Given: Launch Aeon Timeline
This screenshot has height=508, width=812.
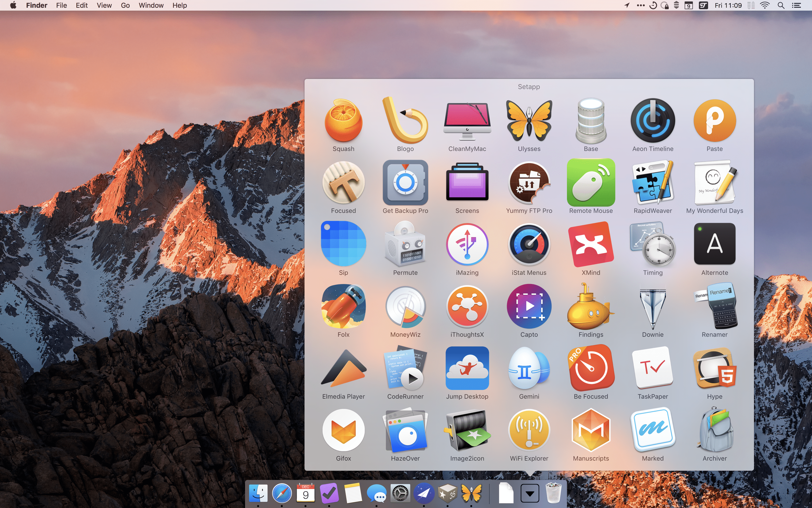Looking at the screenshot, I should 652,120.
